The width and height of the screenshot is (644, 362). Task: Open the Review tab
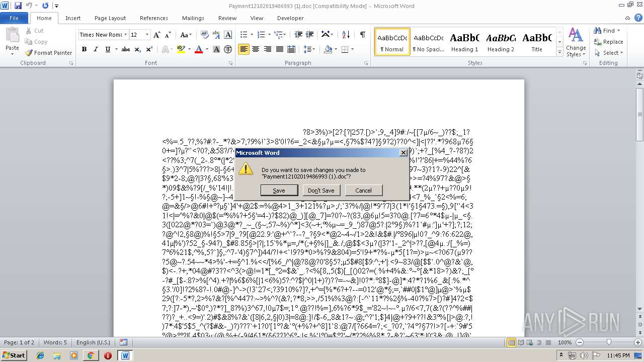point(227,18)
